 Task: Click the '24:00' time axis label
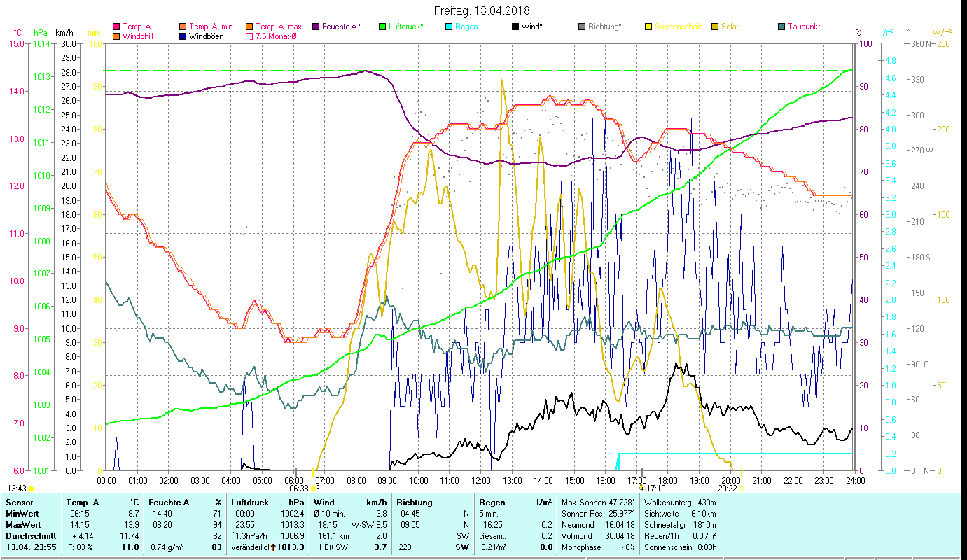856,480
